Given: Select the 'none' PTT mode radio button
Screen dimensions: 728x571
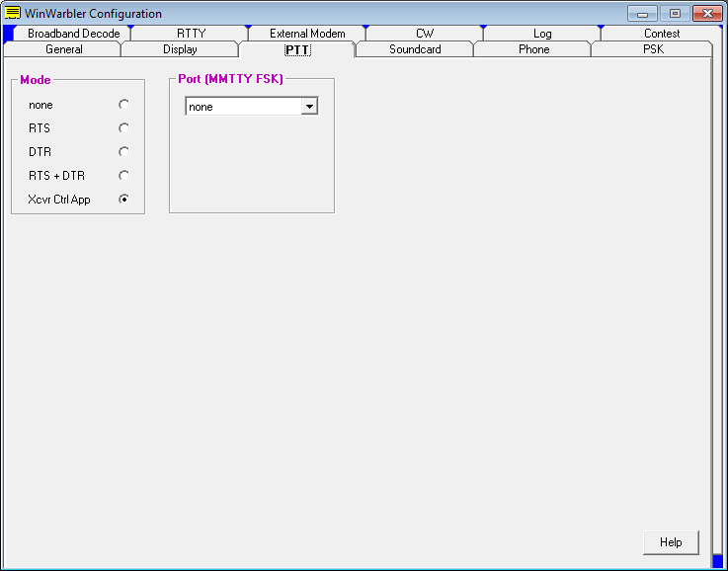Looking at the screenshot, I should (x=123, y=105).
